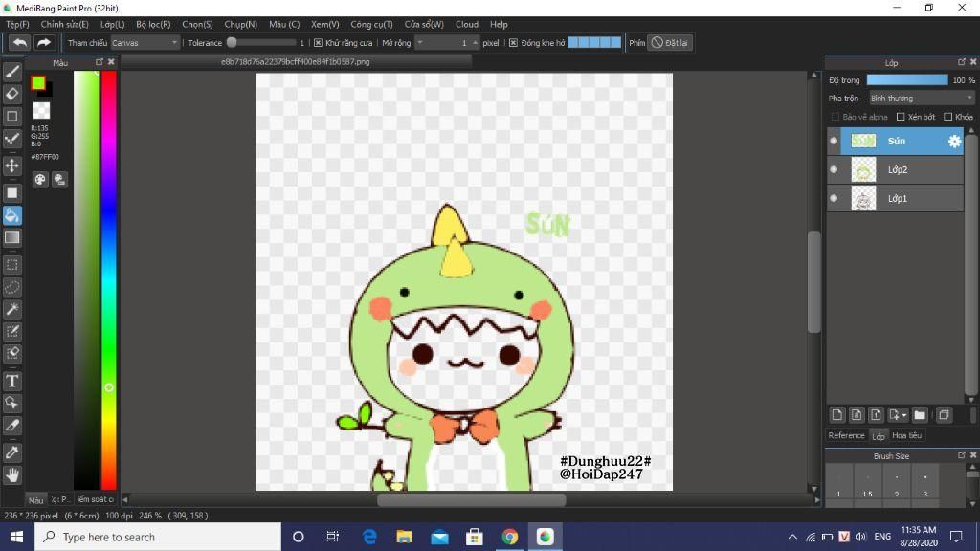Viewport: 980px width, 551px height.
Task: Click the Undo arrow button
Action: [20, 42]
